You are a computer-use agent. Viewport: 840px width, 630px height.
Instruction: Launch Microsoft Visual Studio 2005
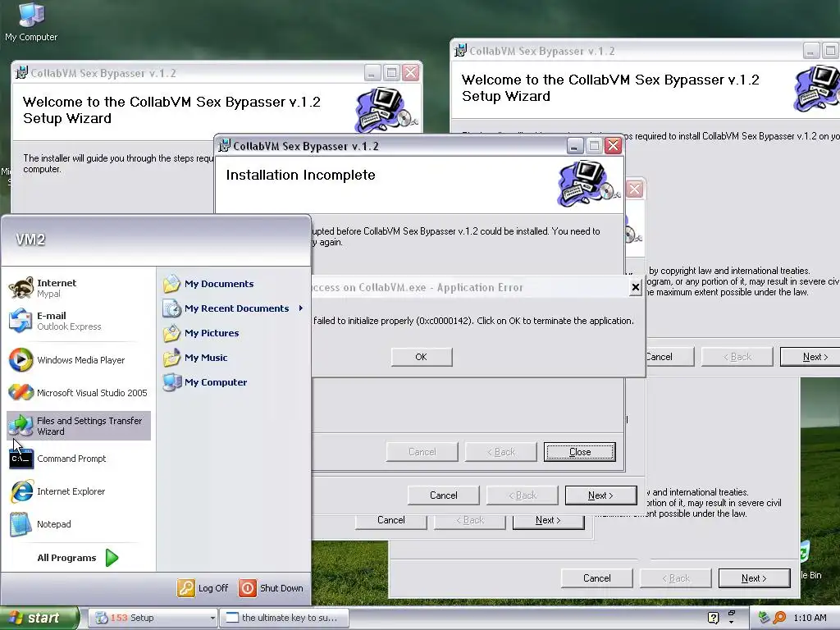click(x=79, y=393)
